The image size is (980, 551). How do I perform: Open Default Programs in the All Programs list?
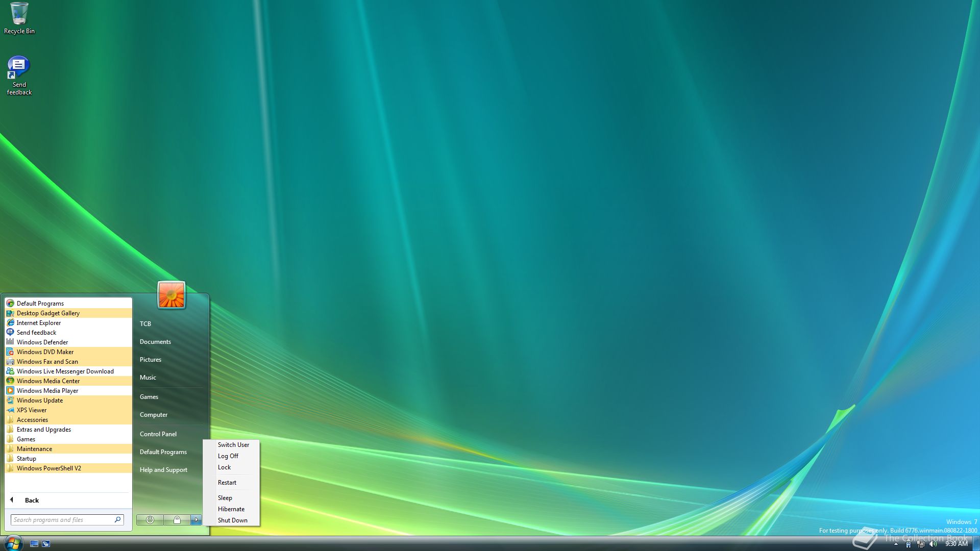[x=68, y=304]
